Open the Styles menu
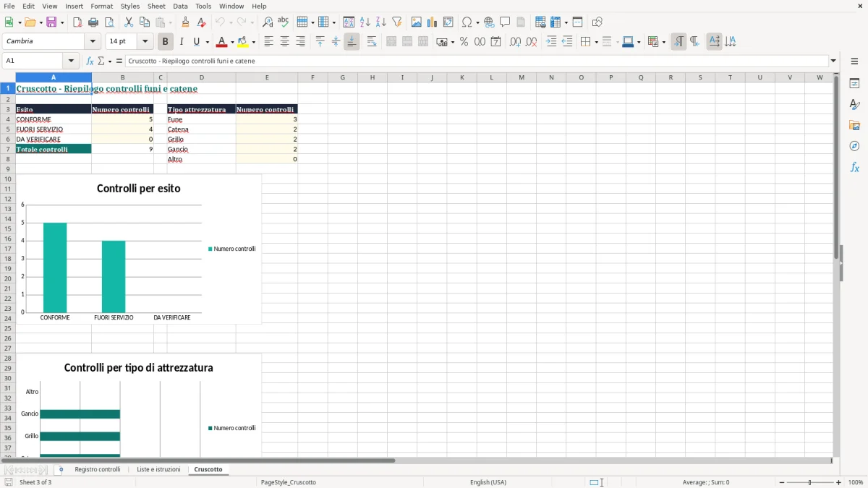The height and width of the screenshot is (488, 868). click(130, 6)
